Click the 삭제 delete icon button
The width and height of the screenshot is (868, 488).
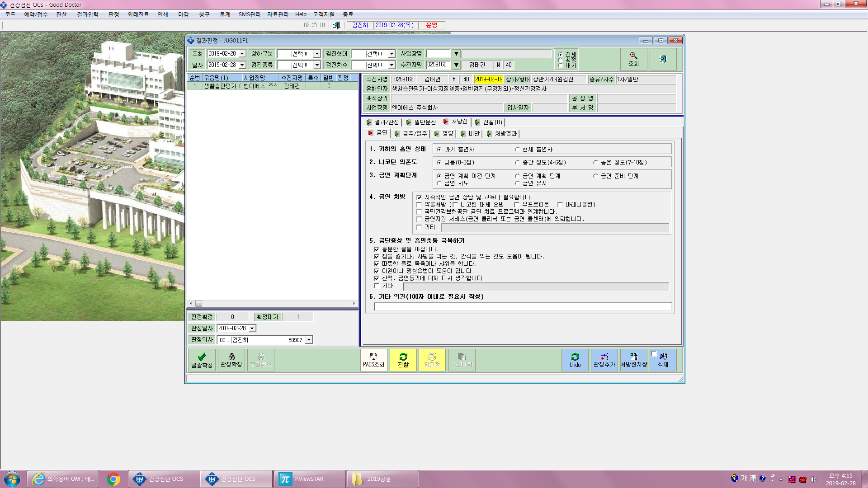click(663, 360)
